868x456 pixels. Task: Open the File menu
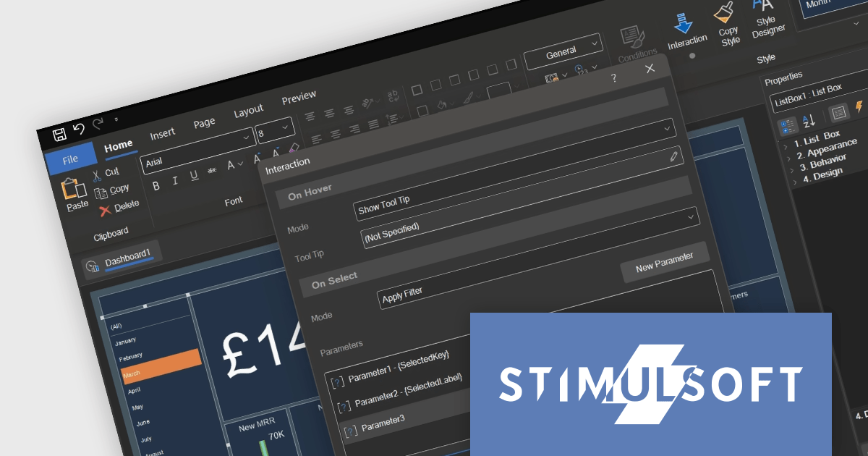pos(70,159)
